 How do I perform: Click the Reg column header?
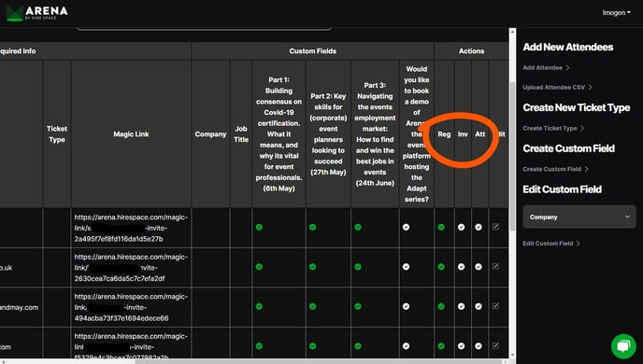click(444, 134)
